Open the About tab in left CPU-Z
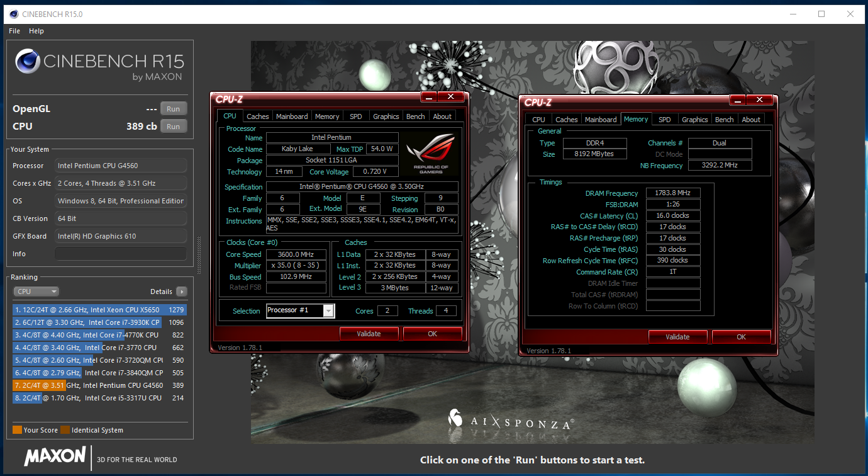The width and height of the screenshot is (868, 476). (442, 116)
